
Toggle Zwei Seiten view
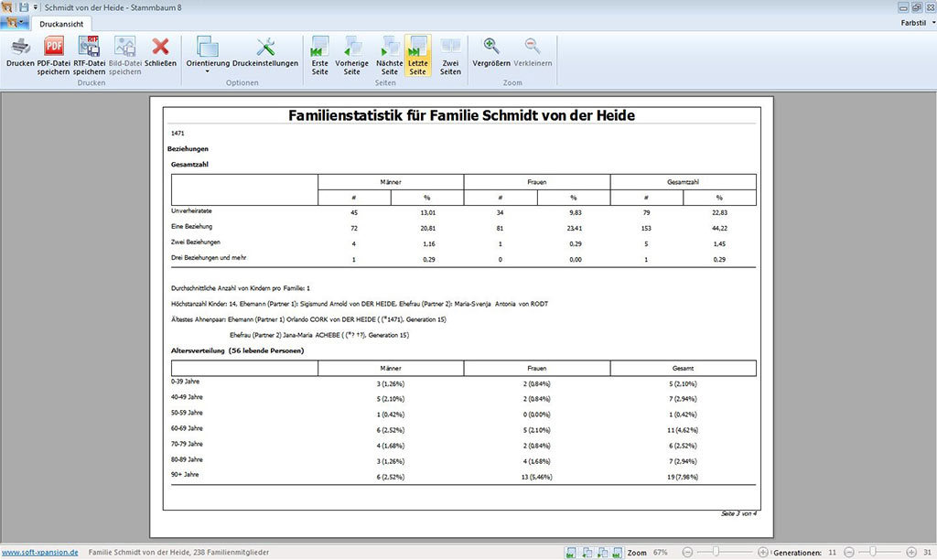450,56
